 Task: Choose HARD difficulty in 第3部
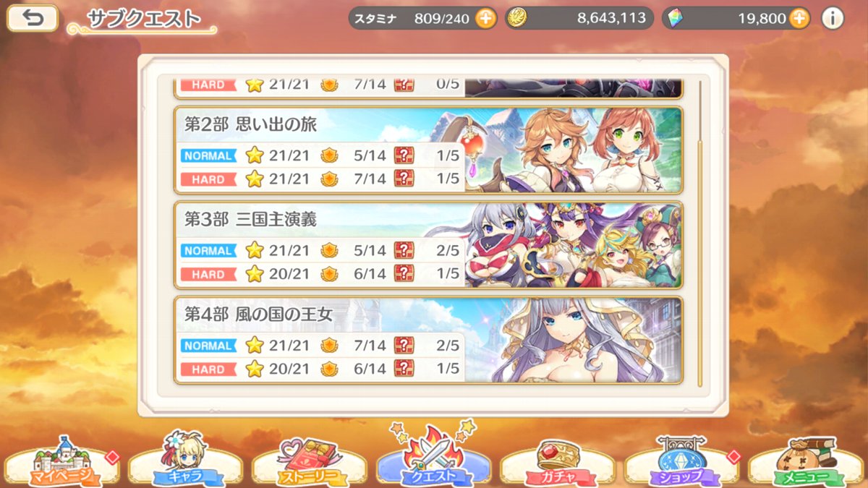pos(209,275)
